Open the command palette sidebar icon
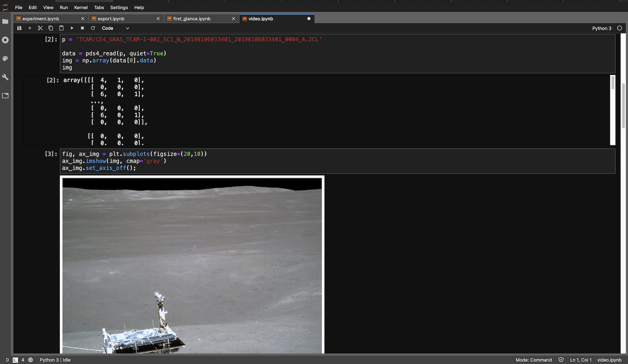 pyautogui.click(x=5, y=59)
